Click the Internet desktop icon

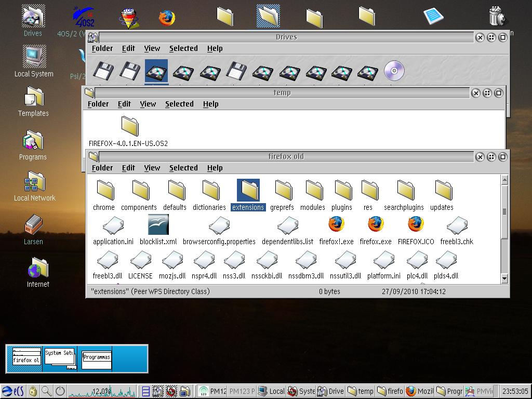click(x=37, y=269)
